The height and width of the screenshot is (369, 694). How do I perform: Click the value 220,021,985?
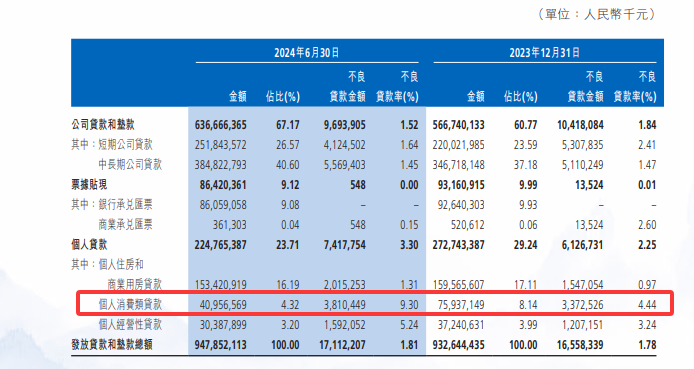pos(459,145)
